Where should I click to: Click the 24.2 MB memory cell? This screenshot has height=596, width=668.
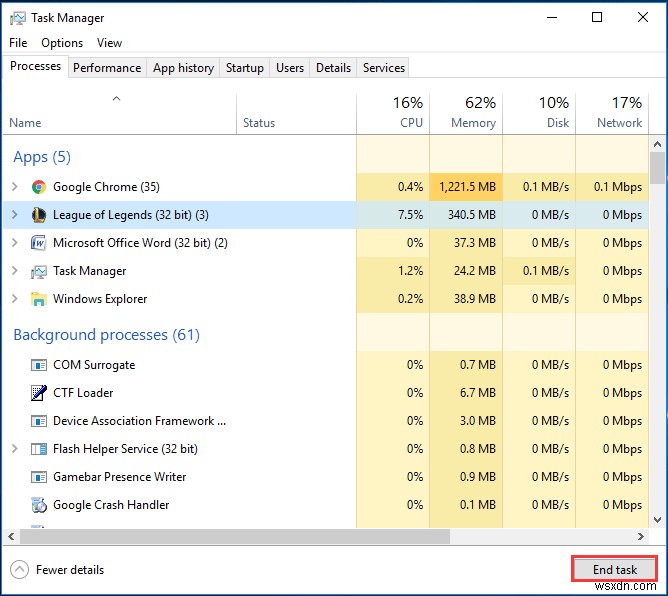[466, 271]
